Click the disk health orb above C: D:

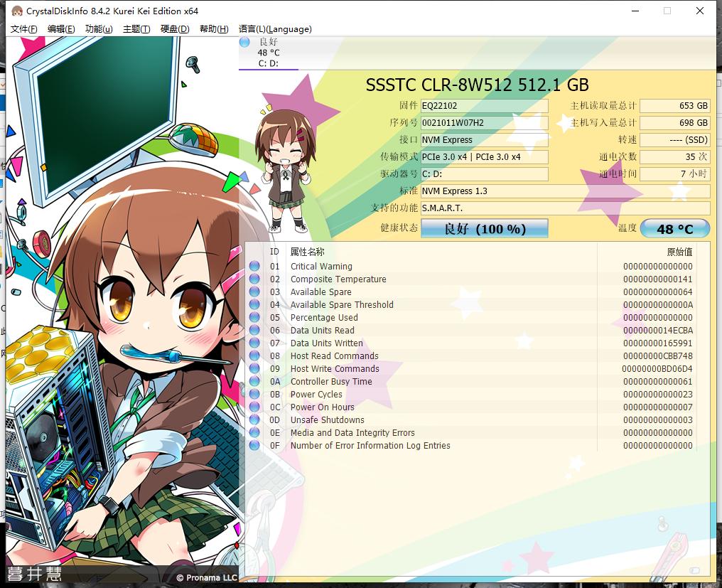click(245, 43)
